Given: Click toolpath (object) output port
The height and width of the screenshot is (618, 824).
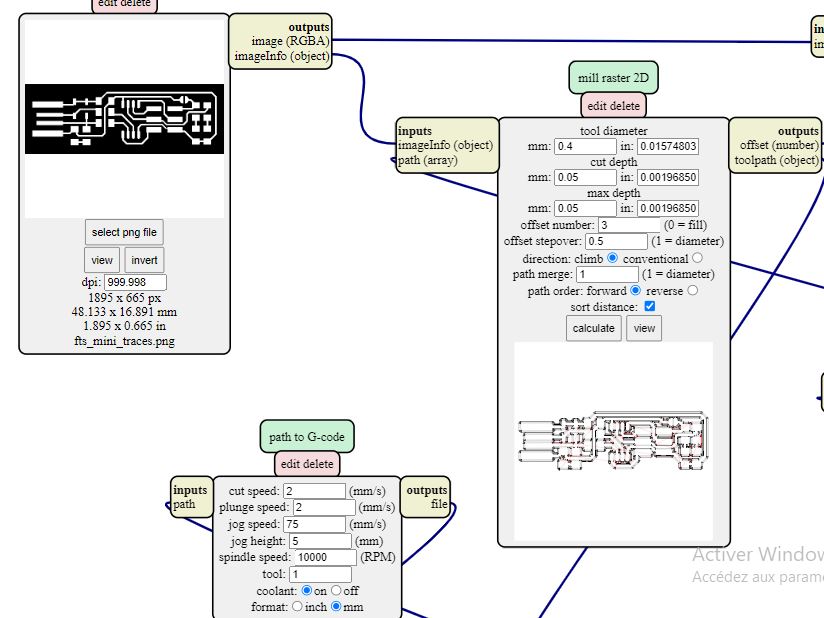Looking at the screenshot, I should [x=777, y=160].
